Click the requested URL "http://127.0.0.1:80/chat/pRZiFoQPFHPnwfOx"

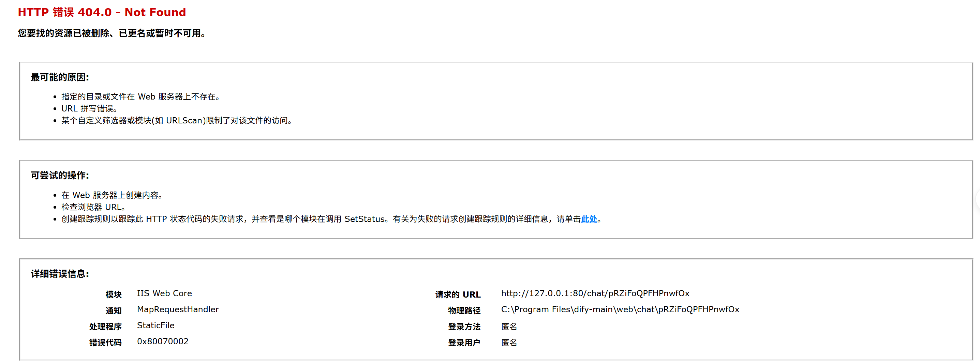pos(595,293)
